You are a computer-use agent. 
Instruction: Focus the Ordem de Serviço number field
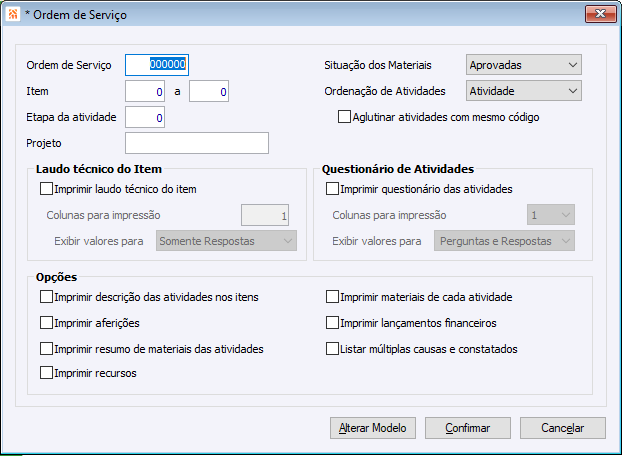(x=157, y=65)
